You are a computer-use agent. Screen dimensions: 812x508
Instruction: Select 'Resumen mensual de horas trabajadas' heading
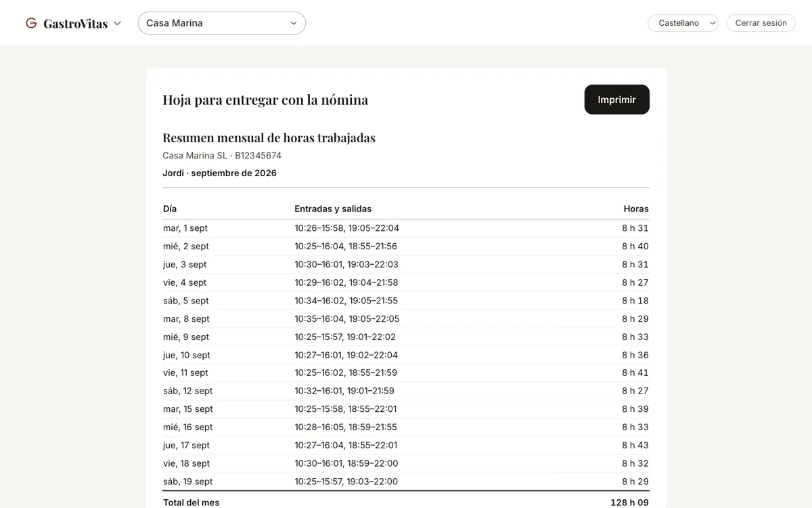[269, 137]
